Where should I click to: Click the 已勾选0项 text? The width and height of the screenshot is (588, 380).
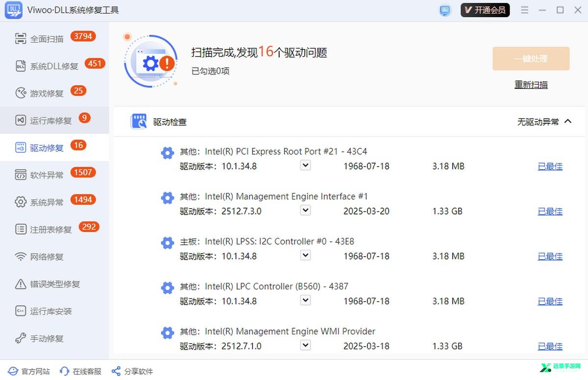[x=211, y=71]
